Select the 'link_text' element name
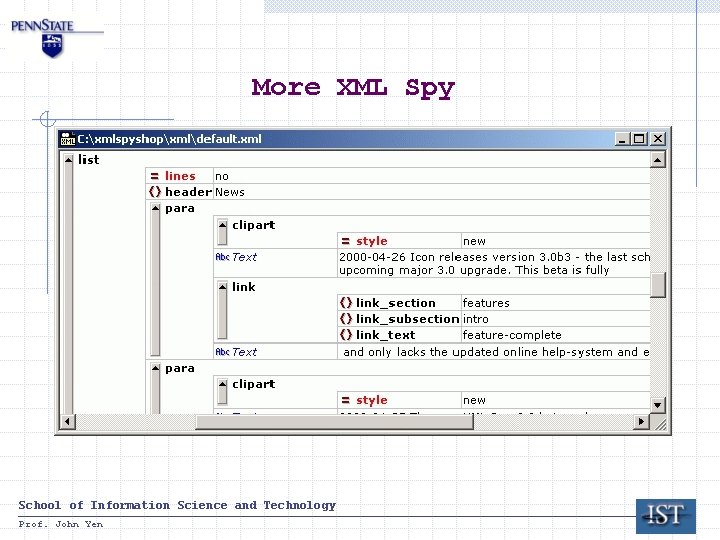The image size is (720, 540). [x=386, y=335]
